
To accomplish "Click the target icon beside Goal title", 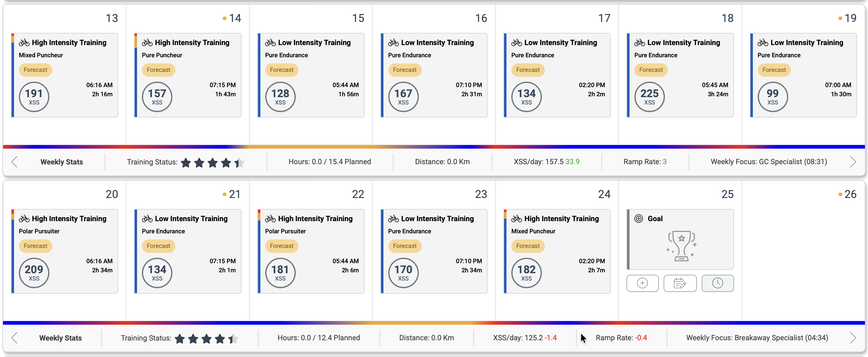I will coord(639,218).
